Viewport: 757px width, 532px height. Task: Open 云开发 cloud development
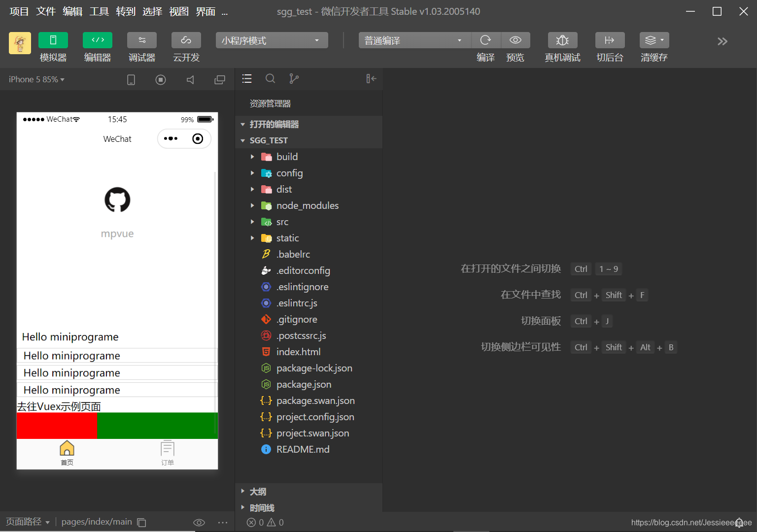pos(186,40)
